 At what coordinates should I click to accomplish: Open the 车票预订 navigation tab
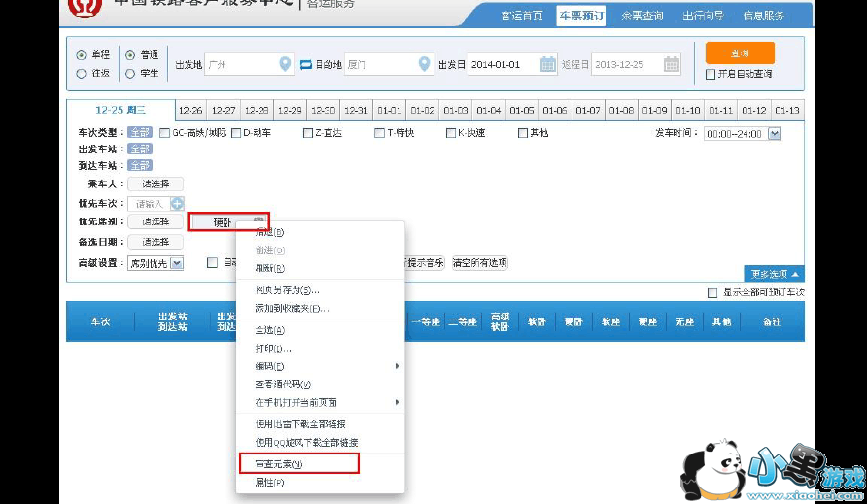point(581,16)
